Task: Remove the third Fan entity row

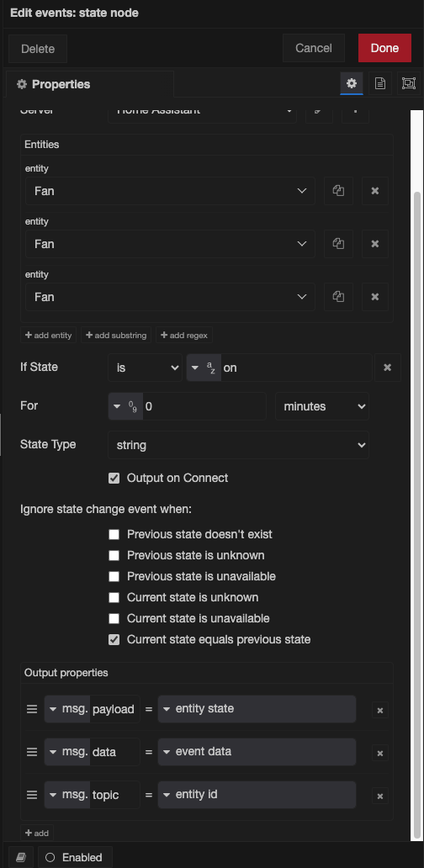Action: pyautogui.click(x=374, y=297)
